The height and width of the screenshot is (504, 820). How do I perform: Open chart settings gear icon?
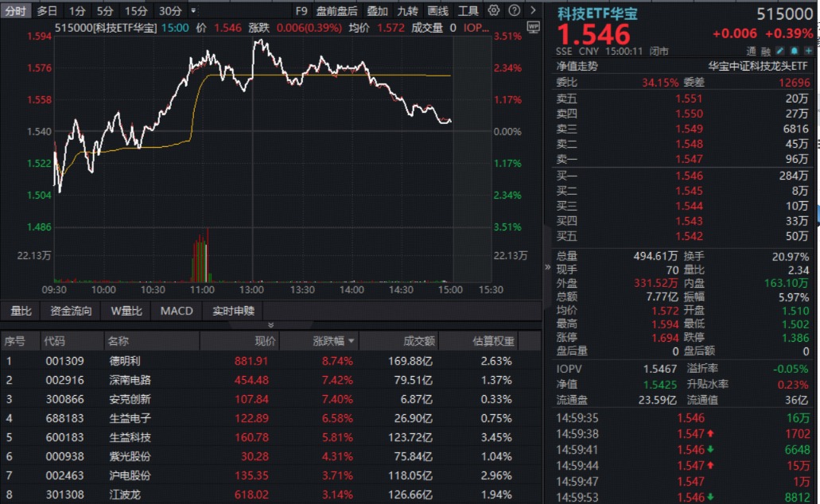(493, 10)
